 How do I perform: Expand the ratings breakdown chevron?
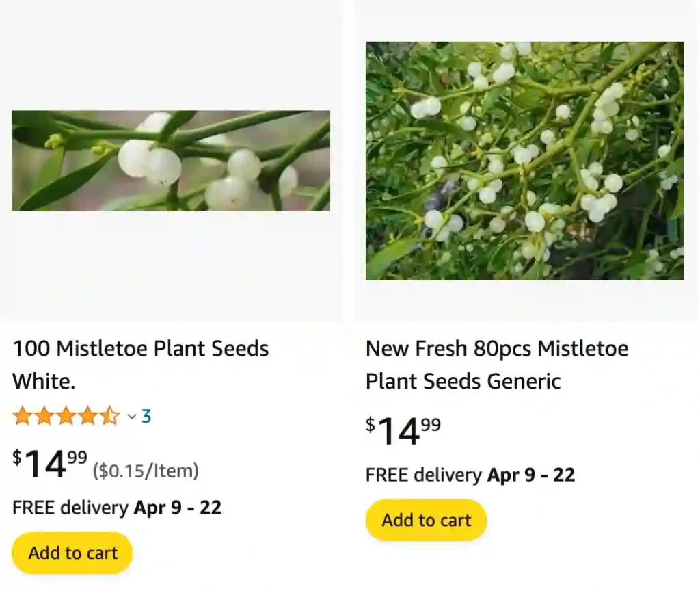point(132,417)
